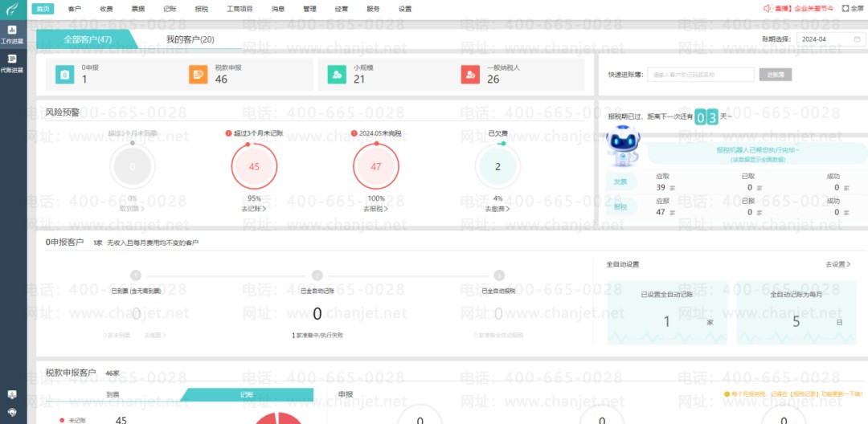The width and height of the screenshot is (868, 424).
Task: Click the 45 progress ring for 未记账
Action: click(x=254, y=166)
